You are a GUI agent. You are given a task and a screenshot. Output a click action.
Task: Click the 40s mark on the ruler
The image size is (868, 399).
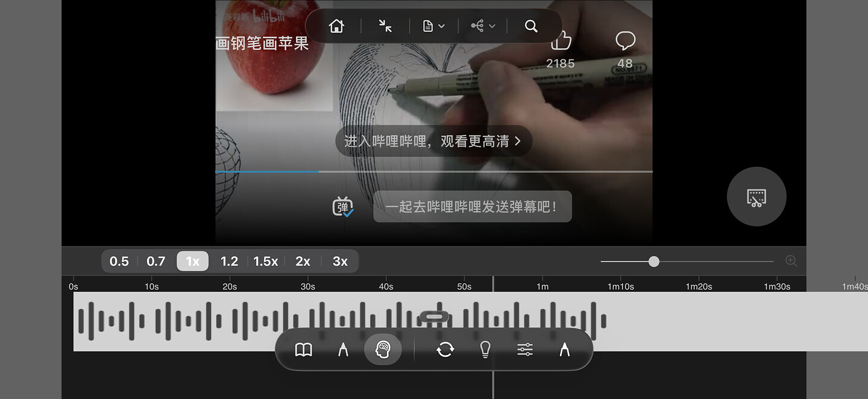click(386, 286)
